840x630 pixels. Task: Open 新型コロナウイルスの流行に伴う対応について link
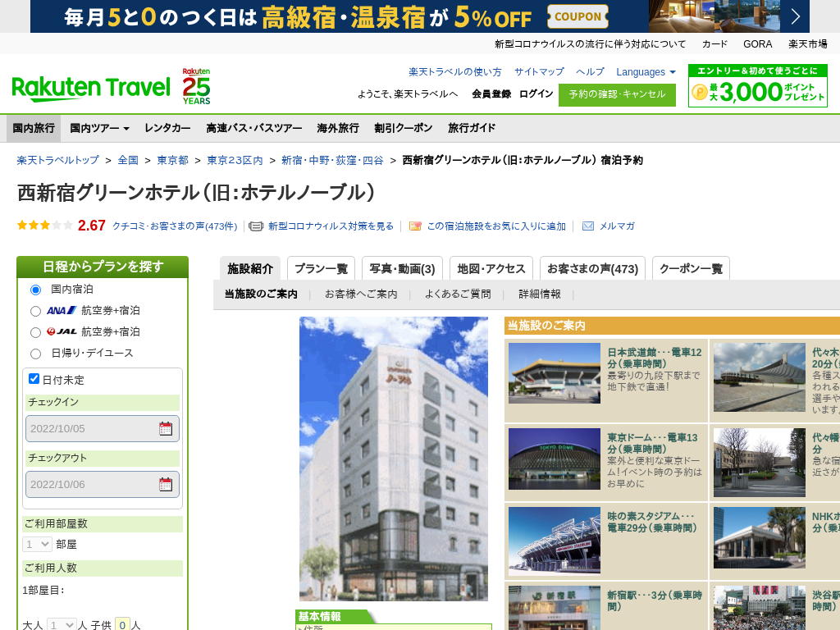[590, 44]
